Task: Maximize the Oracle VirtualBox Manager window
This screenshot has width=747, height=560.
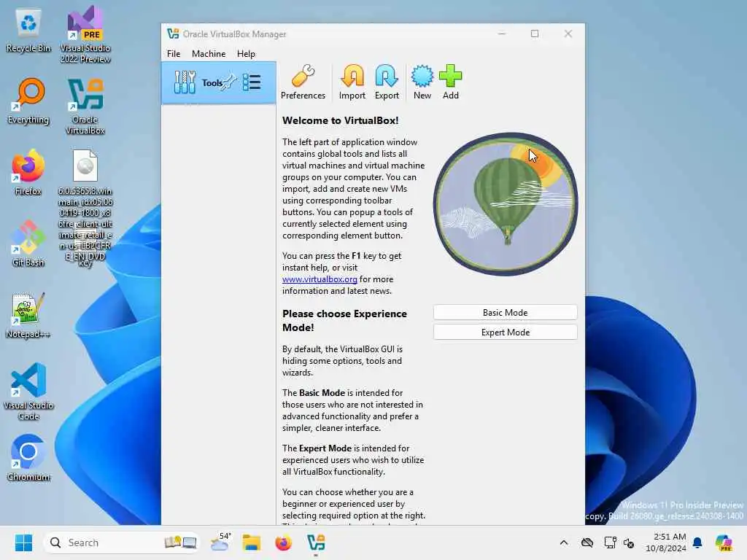Action: [535, 34]
